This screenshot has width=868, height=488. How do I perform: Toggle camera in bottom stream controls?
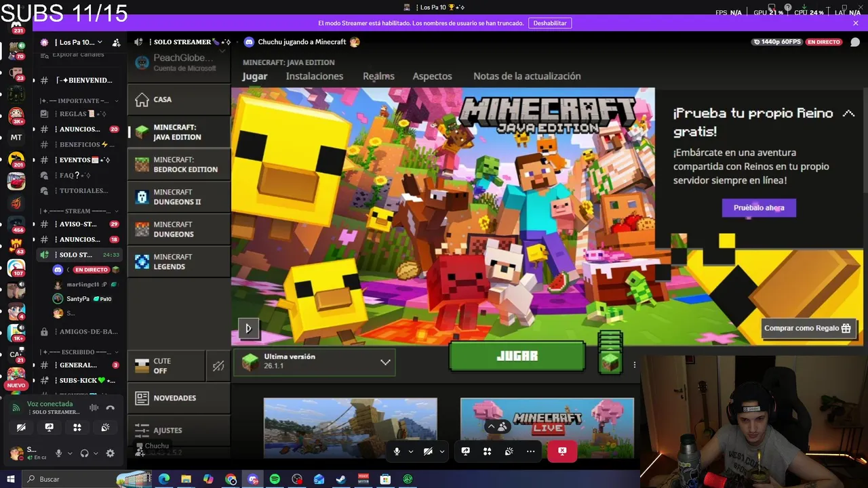click(x=428, y=451)
